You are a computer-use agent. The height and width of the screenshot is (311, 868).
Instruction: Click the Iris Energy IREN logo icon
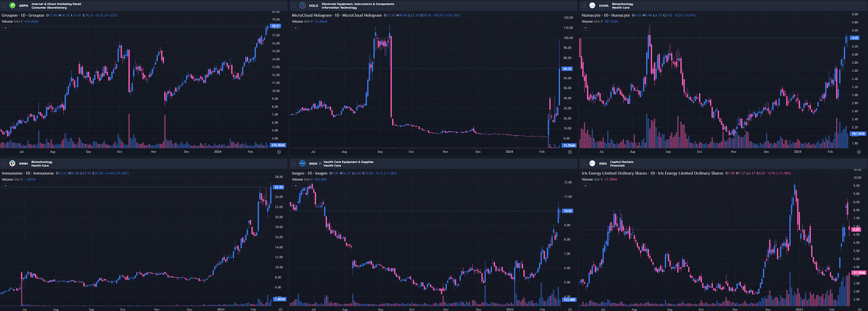[x=592, y=163]
